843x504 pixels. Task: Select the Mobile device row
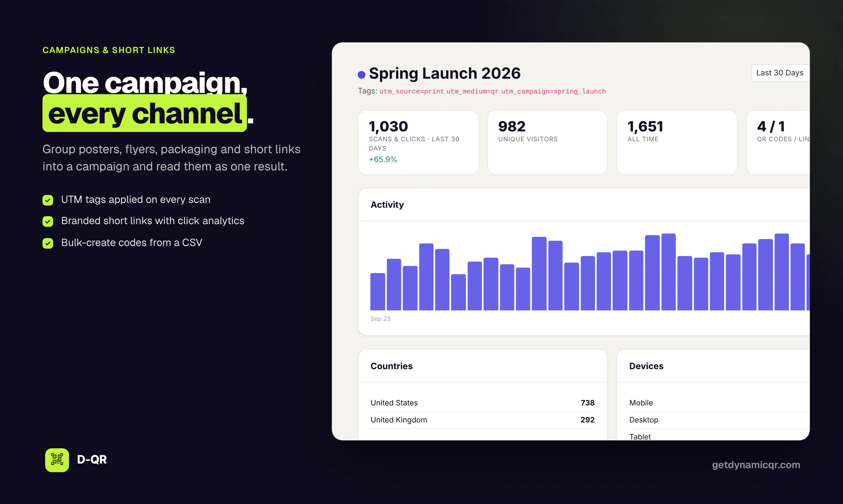click(719, 403)
